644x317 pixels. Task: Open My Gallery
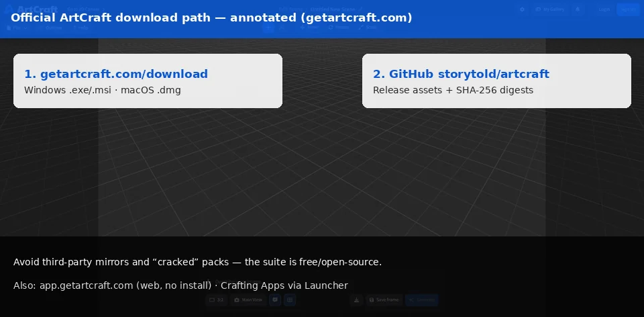click(550, 9)
